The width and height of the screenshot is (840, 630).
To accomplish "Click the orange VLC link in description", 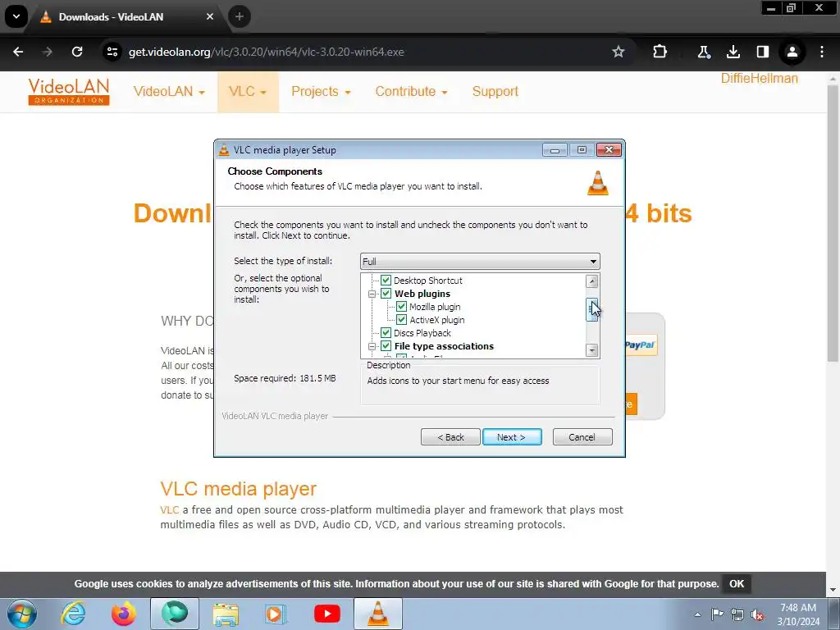I will click(x=169, y=510).
